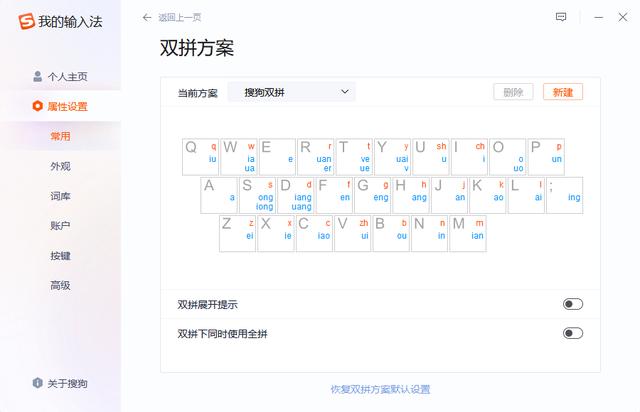Click the J key mapped to an

(x=449, y=195)
